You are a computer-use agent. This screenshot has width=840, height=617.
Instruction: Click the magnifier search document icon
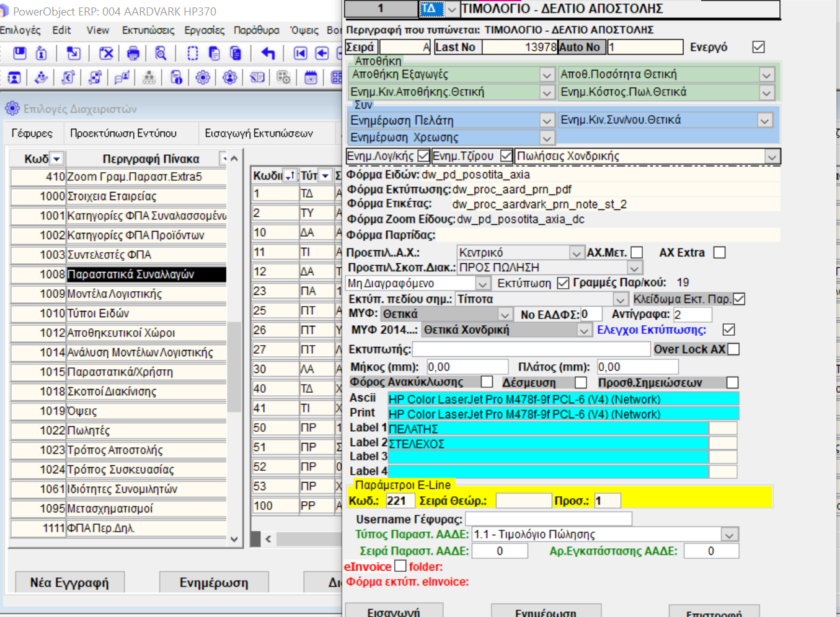tap(161, 53)
